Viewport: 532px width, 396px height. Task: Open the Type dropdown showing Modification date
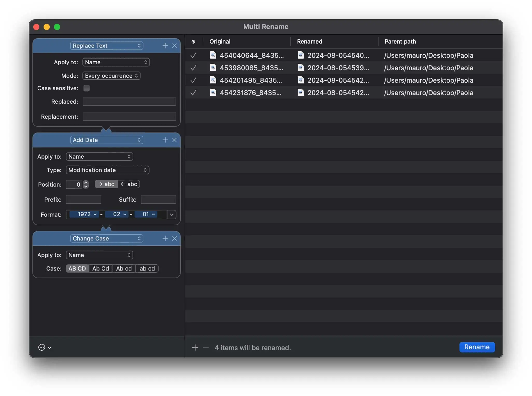[x=107, y=170]
